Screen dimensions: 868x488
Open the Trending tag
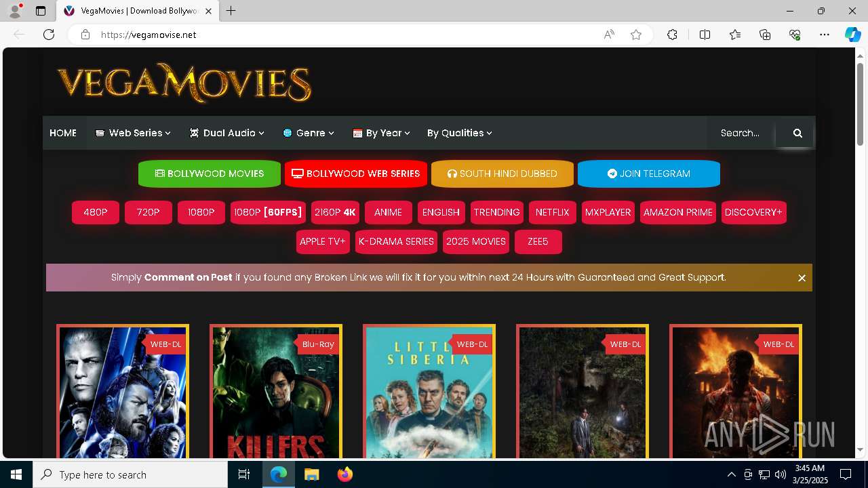click(497, 212)
